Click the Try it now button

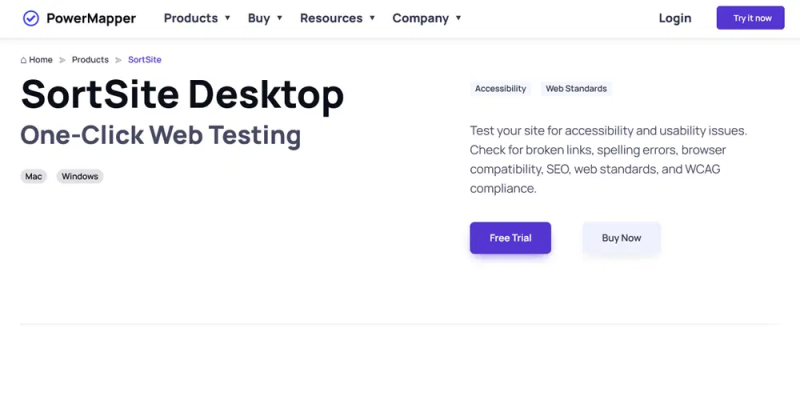pos(751,18)
